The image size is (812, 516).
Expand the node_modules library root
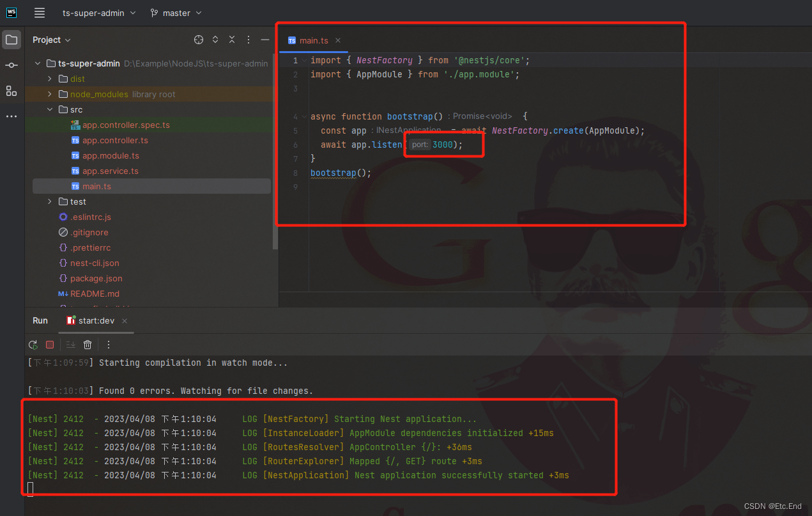[x=51, y=94]
